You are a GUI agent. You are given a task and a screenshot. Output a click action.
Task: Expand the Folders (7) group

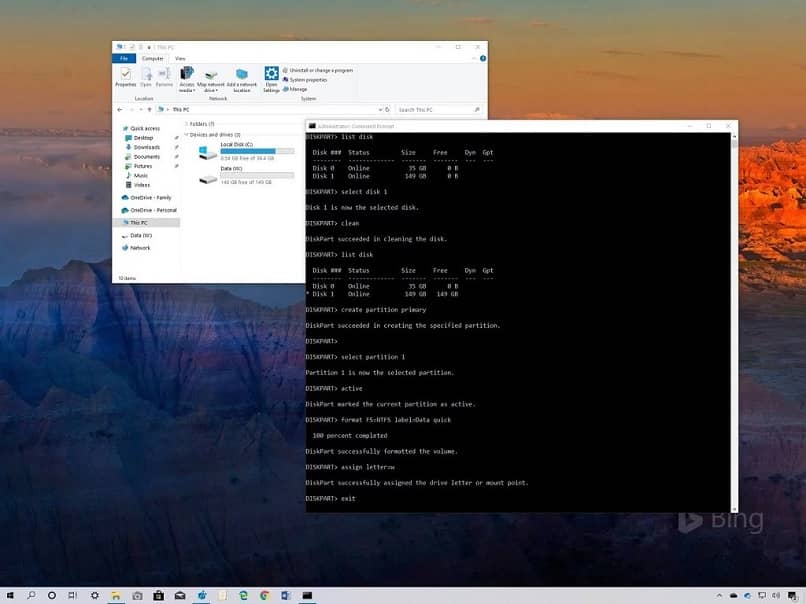click(x=186, y=124)
